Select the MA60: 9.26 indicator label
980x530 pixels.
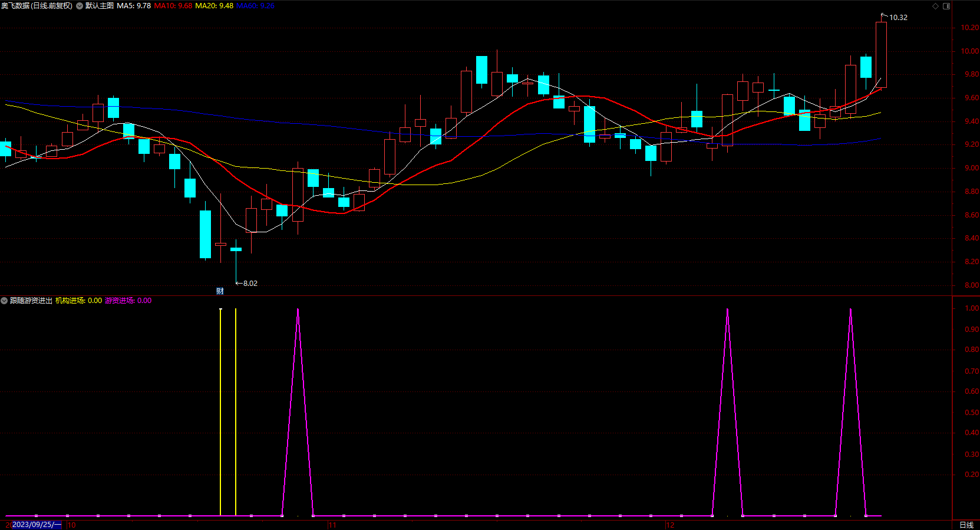[x=256, y=6]
